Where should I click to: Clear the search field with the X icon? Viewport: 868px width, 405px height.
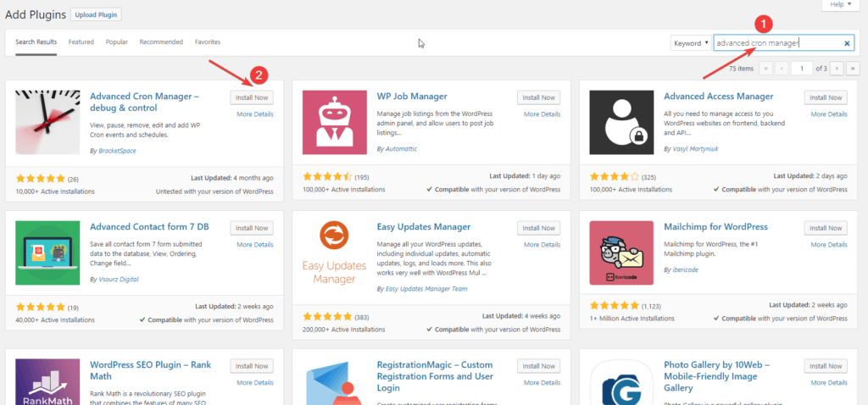(847, 43)
